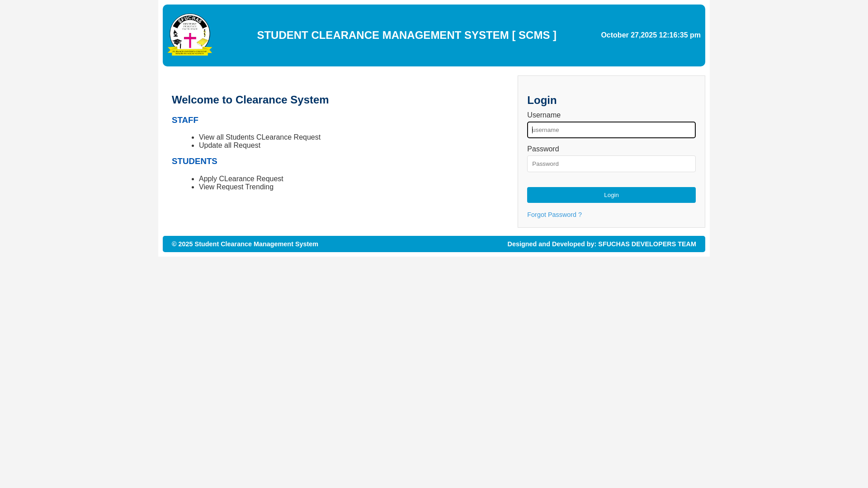
Task: Click the View Request Trending item
Action: (x=236, y=187)
